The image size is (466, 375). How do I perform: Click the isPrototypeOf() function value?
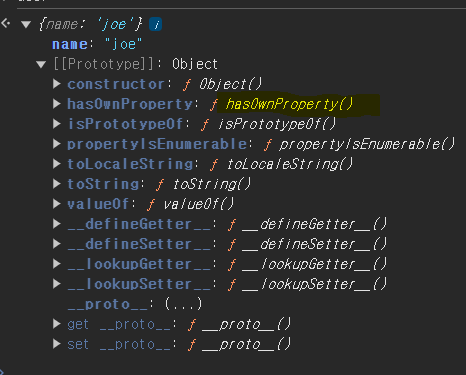277,124
